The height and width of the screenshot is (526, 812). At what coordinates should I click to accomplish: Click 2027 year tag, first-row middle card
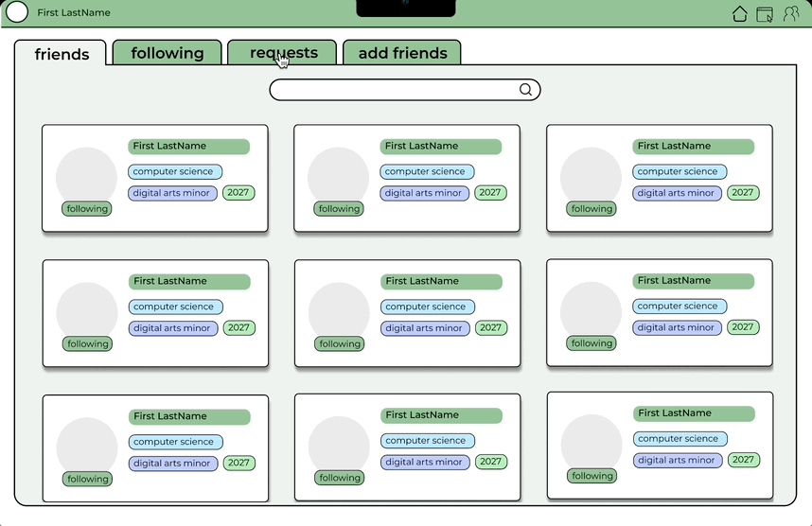coord(490,193)
